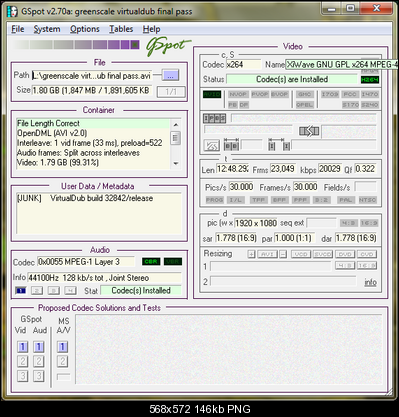This screenshot has width=399, height=417.
Task: Click the green AVI indicator in Video
Action: (212, 94)
